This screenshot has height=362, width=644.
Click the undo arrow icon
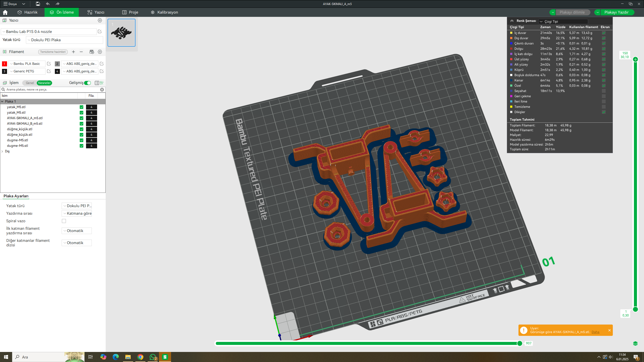click(48, 4)
